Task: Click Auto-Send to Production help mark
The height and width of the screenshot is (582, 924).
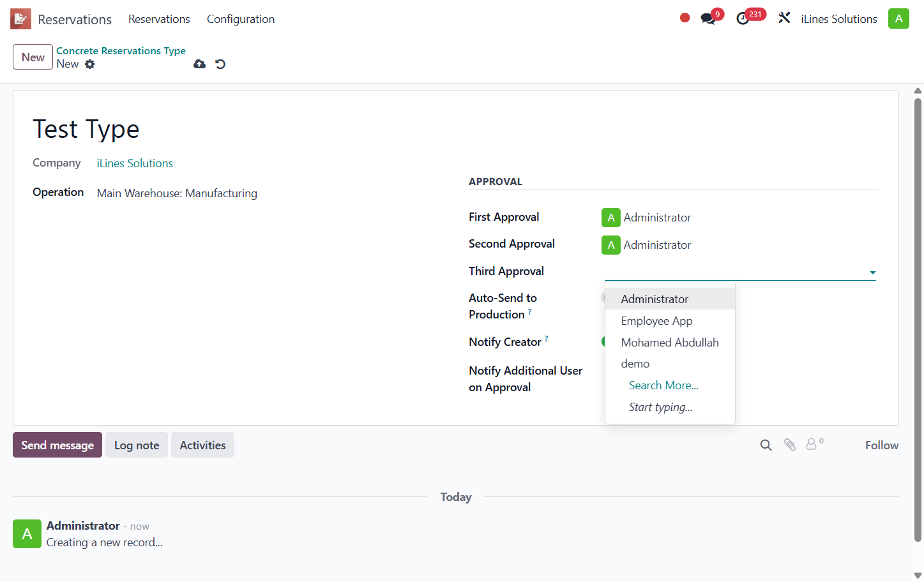Action: 529,311
